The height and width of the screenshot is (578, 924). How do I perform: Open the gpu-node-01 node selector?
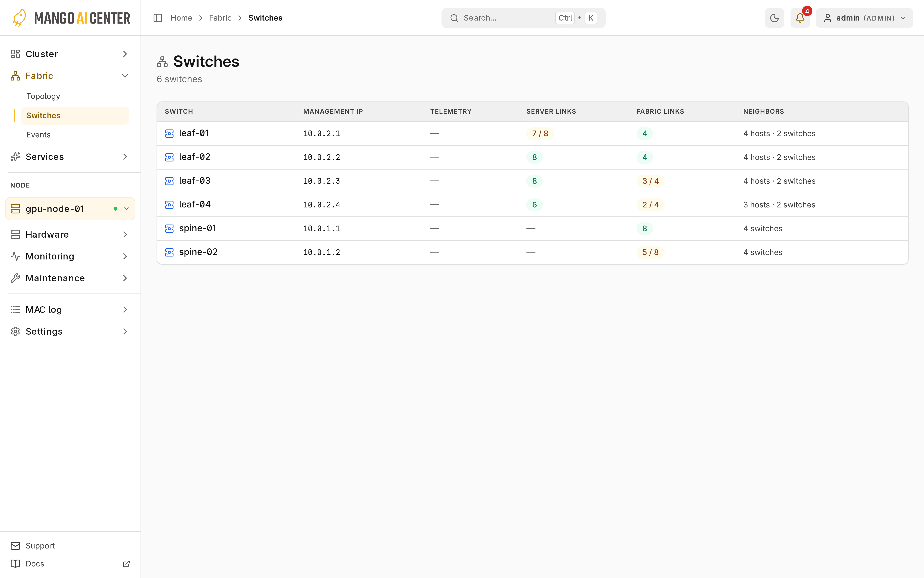(x=70, y=209)
